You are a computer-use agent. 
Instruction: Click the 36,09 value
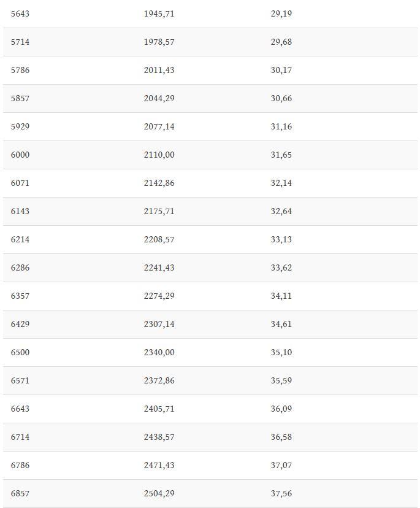click(x=281, y=409)
